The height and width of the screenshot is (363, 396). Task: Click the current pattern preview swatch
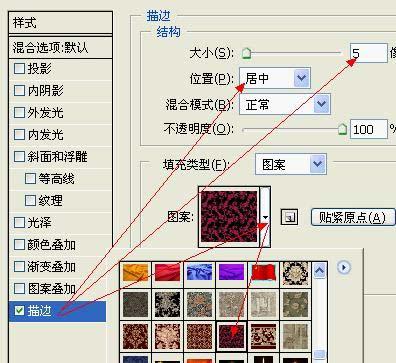(229, 216)
